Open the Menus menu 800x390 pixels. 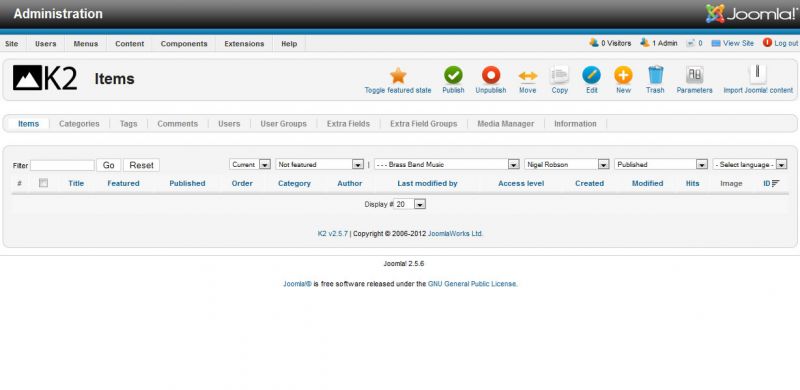point(86,43)
